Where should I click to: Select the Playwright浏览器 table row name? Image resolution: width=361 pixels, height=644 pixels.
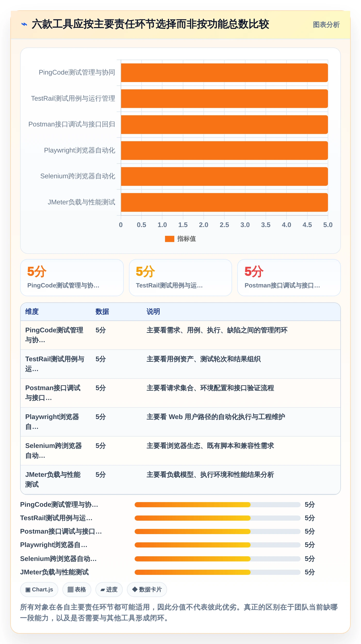[x=52, y=422]
